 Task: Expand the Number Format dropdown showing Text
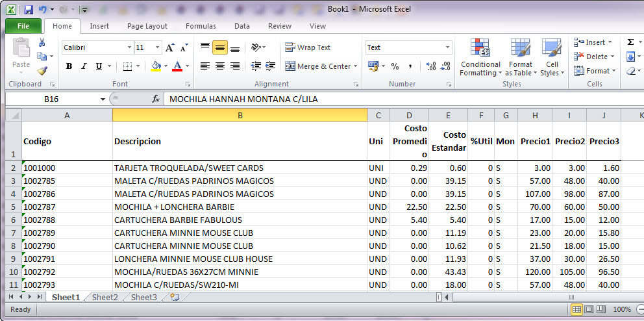[x=447, y=47]
